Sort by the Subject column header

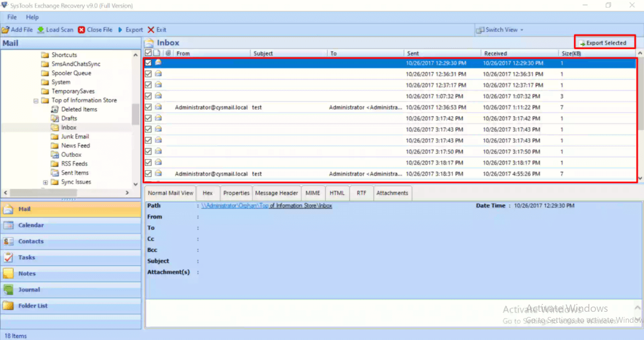[289, 53]
